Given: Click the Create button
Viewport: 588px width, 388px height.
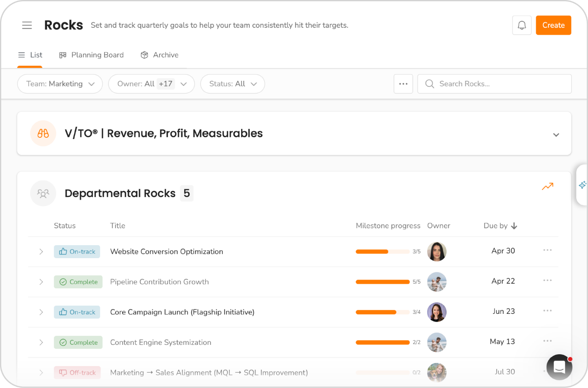Looking at the screenshot, I should 553,25.
